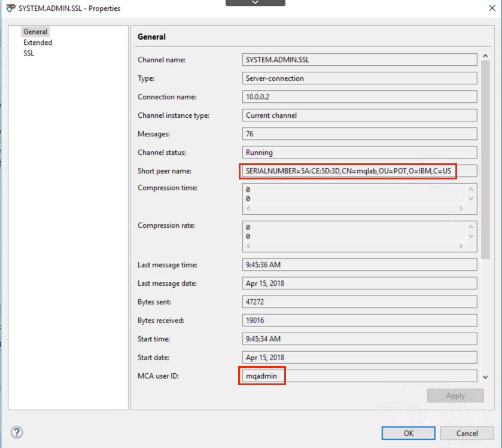
Task: Click the Connection name field 10.0.0.2
Action: pyautogui.click(x=360, y=97)
